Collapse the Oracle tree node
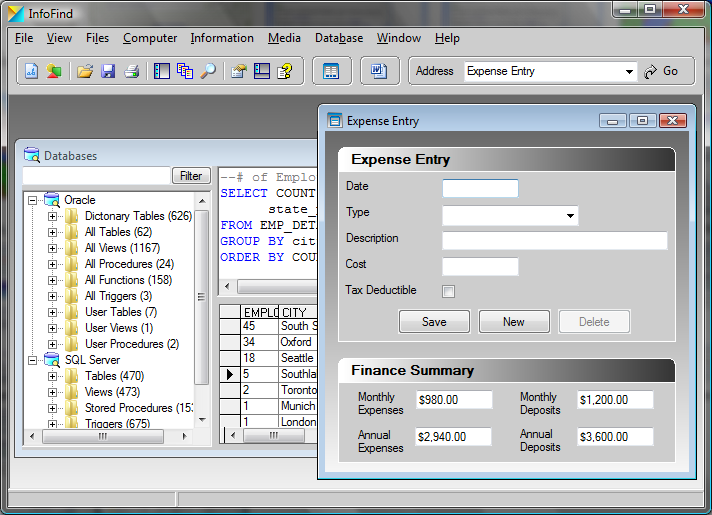 point(33,200)
